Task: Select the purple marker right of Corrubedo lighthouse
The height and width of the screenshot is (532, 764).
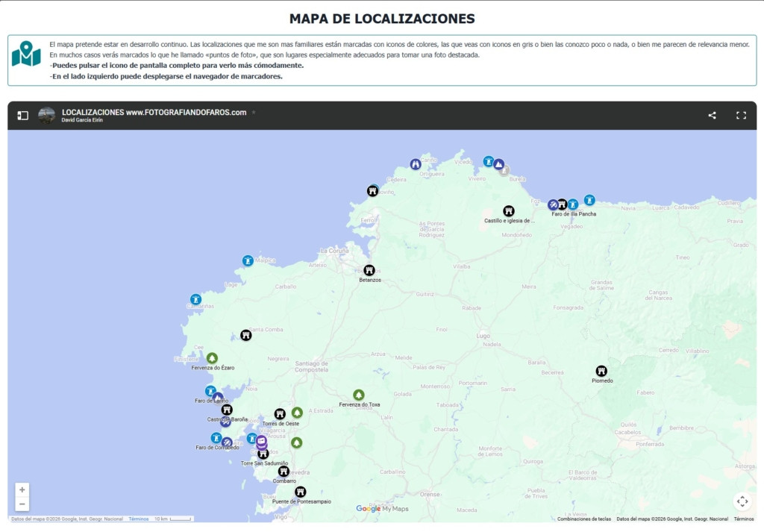Action: [227, 443]
